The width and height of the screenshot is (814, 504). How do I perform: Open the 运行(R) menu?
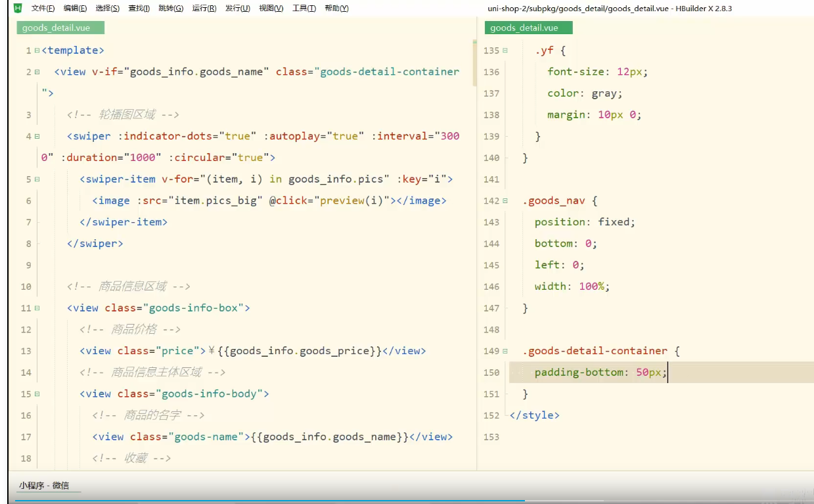(x=204, y=9)
